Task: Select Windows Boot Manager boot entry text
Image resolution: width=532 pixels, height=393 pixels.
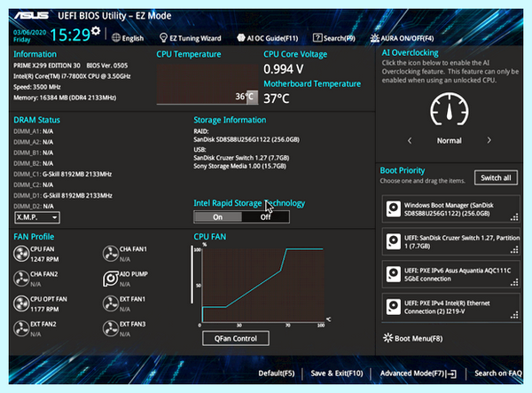Action: [449, 209]
